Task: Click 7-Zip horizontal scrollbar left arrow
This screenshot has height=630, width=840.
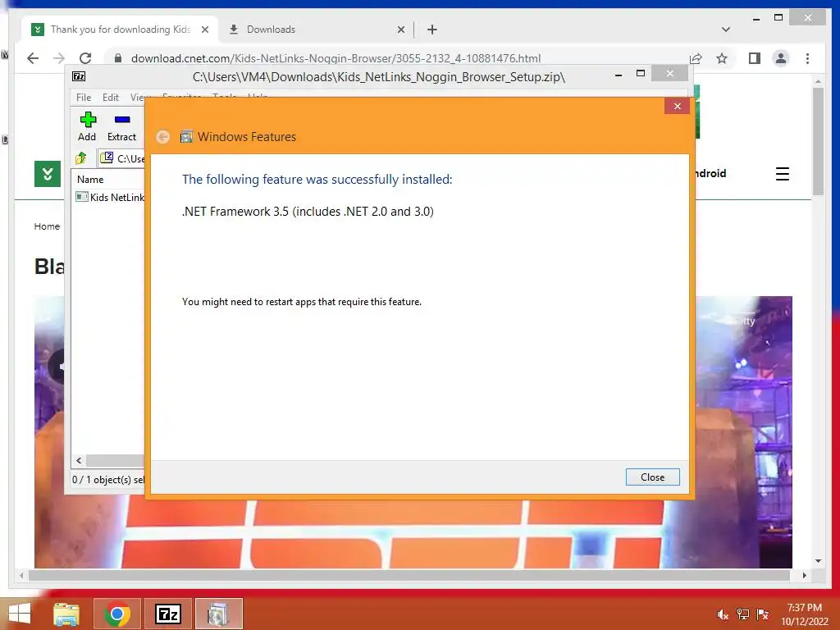Action: coord(79,460)
